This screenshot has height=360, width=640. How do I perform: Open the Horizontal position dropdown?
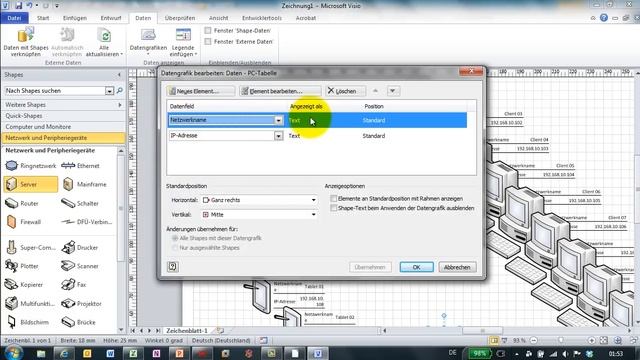pos(313,200)
